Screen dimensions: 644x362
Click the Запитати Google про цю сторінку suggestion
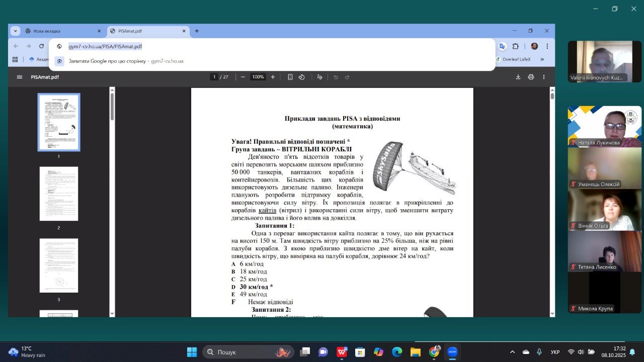pos(126,61)
